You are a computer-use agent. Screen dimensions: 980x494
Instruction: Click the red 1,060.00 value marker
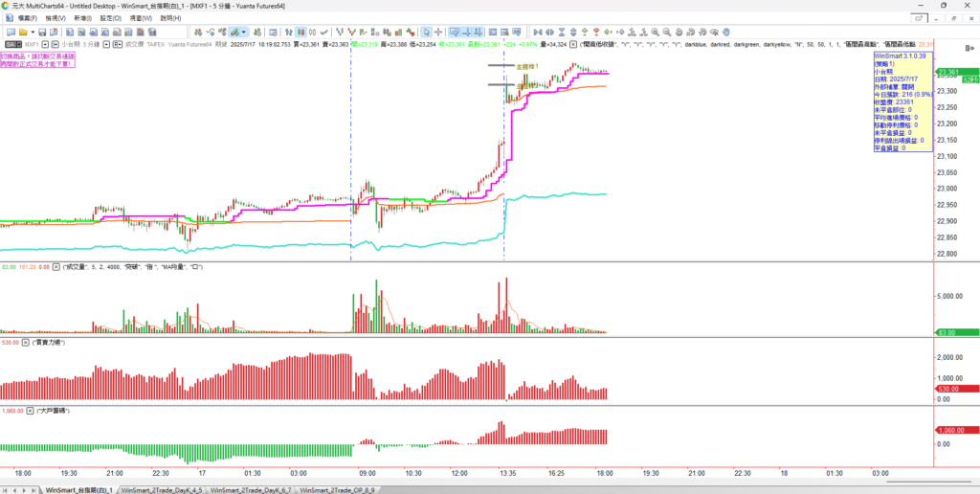click(956, 430)
